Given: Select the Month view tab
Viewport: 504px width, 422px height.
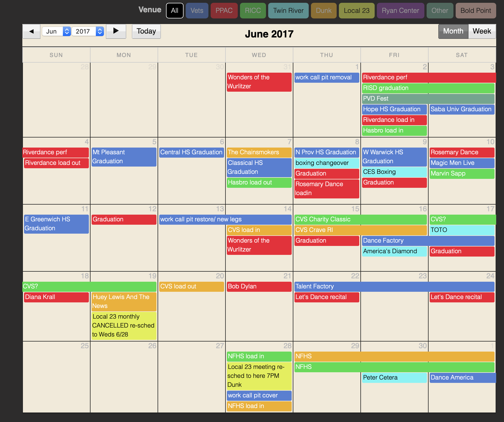Looking at the screenshot, I should point(453,31).
